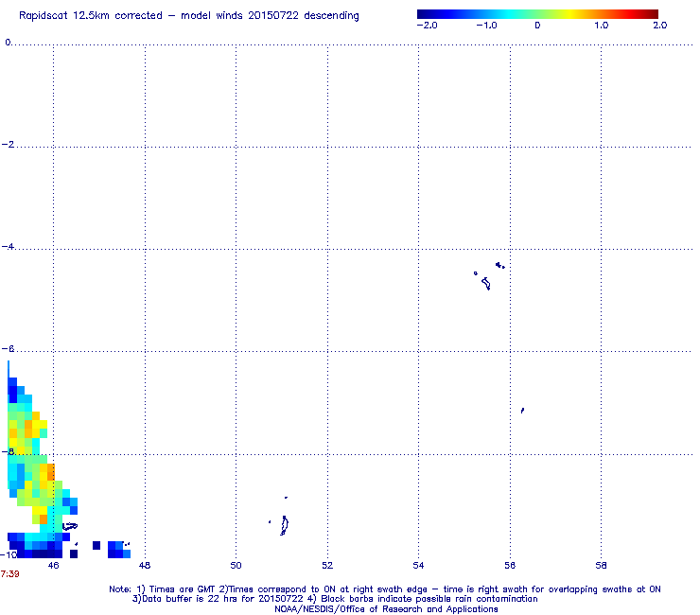Screen dimensions: 700x615
Task: Click the -10 latitude axis label
Action: tap(9, 554)
